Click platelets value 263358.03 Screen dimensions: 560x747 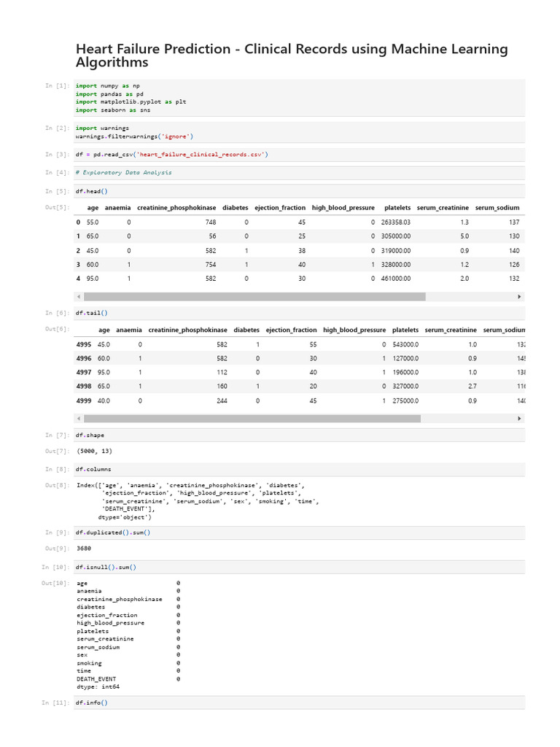396,222
